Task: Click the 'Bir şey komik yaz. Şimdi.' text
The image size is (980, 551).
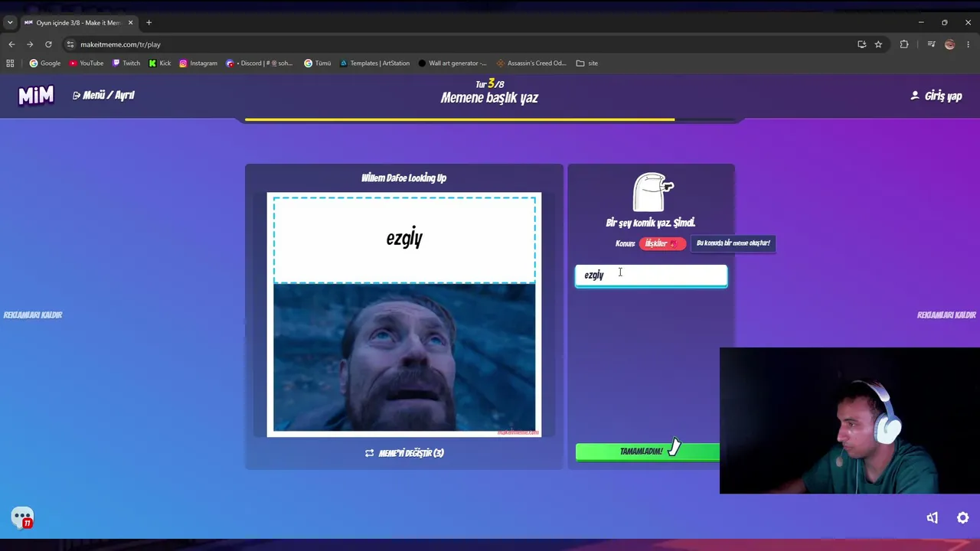Action: (x=651, y=223)
